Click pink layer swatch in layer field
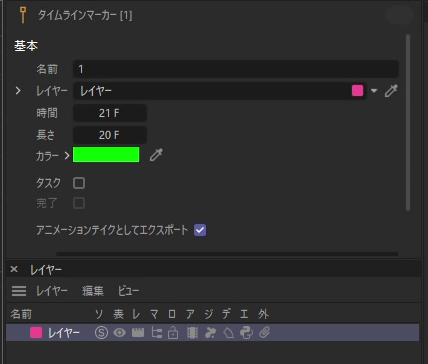The height and width of the screenshot is (364, 428). pyautogui.click(x=357, y=91)
